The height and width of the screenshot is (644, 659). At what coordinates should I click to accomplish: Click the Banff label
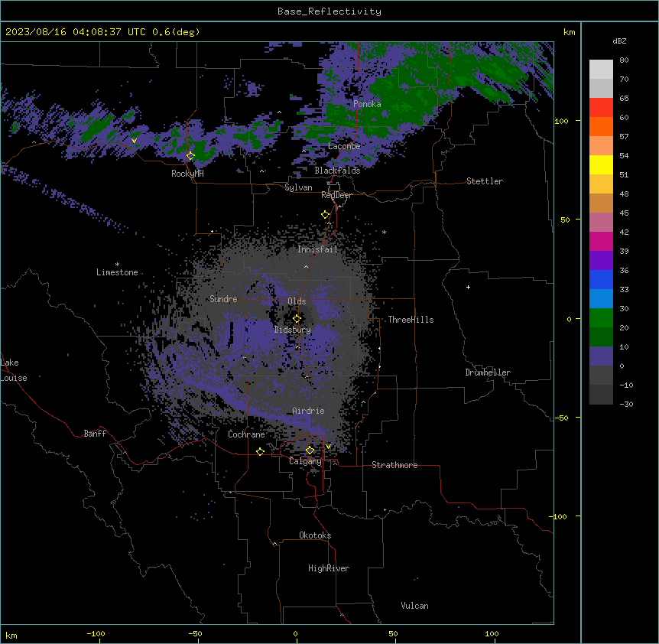tap(95, 434)
